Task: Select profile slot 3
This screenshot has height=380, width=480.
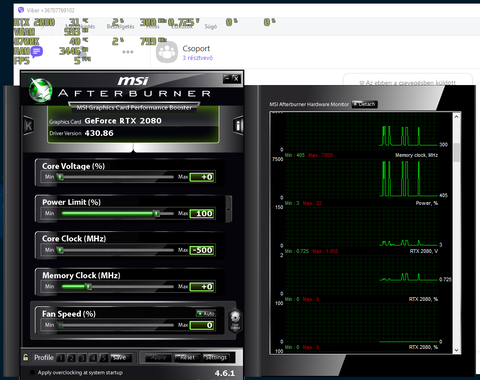Action: tap(82, 358)
